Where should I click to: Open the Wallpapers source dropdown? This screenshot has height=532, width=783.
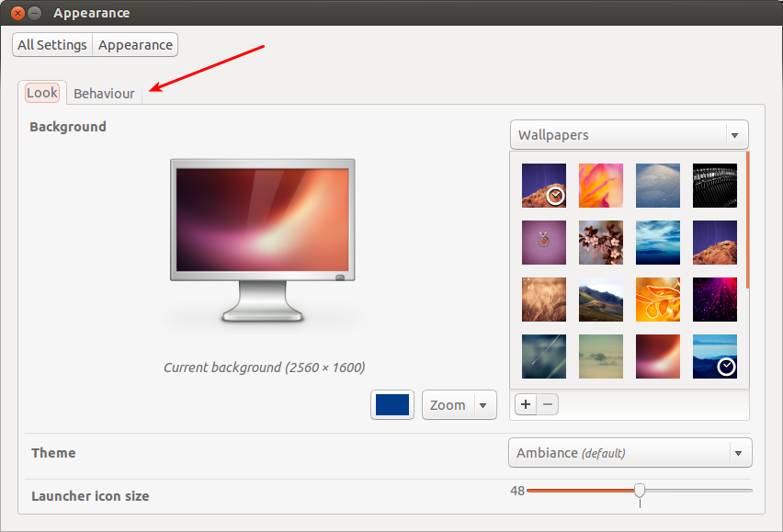coord(630,135)
